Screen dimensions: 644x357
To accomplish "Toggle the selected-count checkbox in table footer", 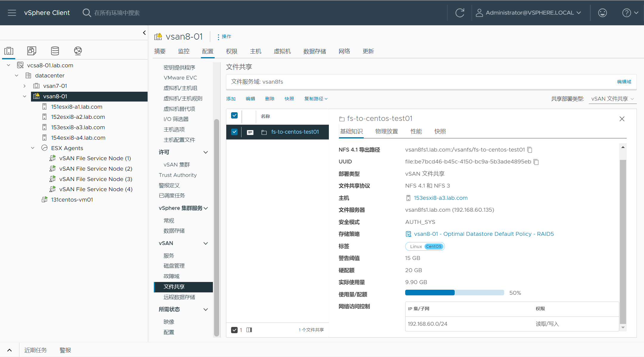I will click(234, 330).
